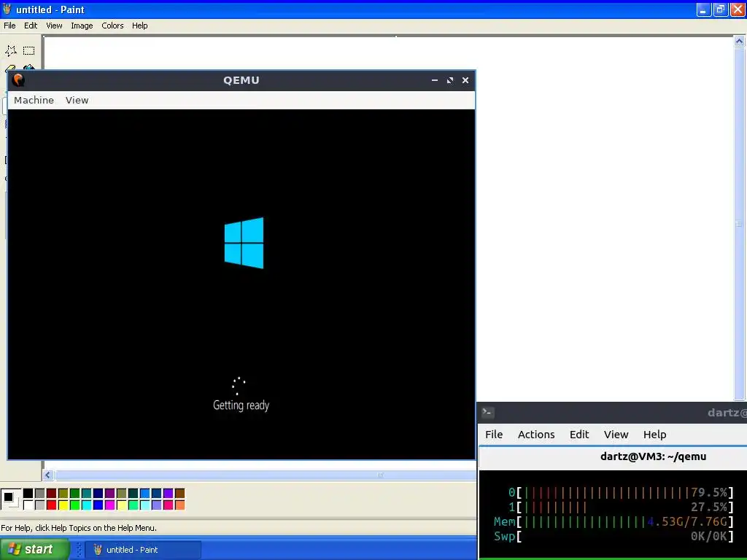Click the untitled - Paint taskbar button
This screenshot has width=747, height=560.
(x=143, y=550)
